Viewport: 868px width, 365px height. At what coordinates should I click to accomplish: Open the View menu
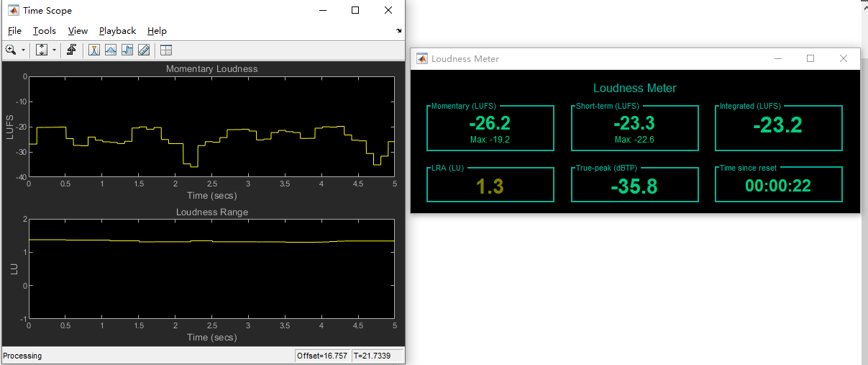click(78, 31)
